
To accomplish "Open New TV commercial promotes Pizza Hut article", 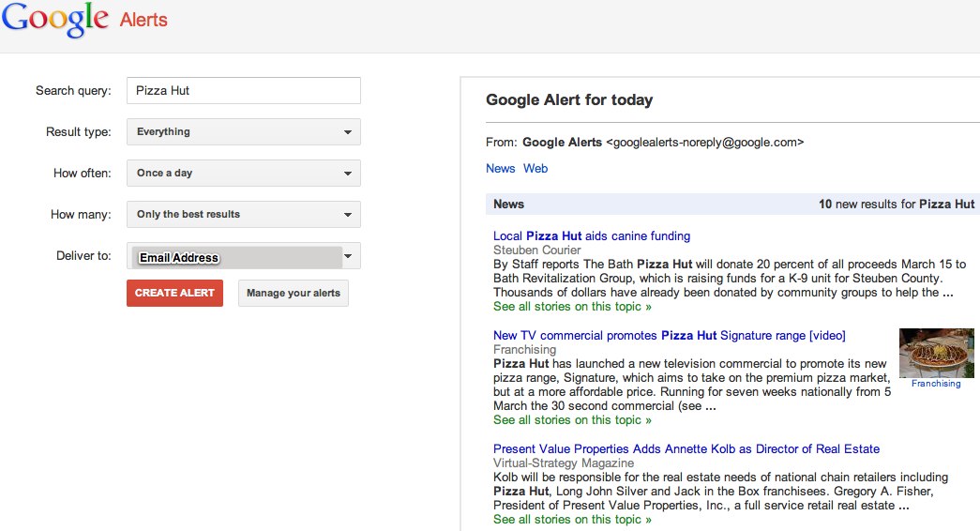I will [669, 335].
